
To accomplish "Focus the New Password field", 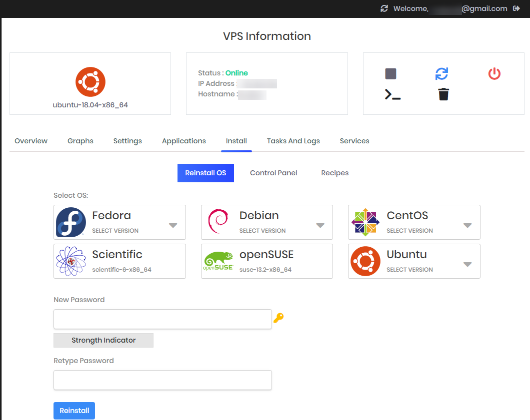I will click(x=162, y=319).
